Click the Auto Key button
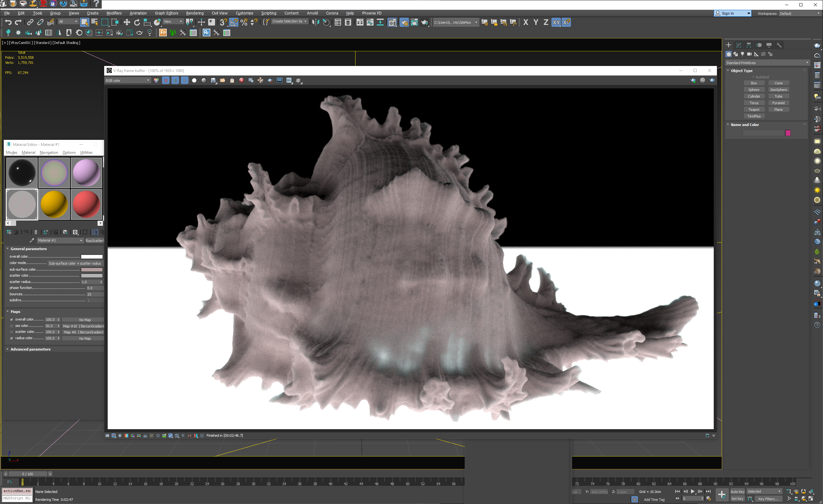Screen dimensions: 823x504 pos(737,491)
